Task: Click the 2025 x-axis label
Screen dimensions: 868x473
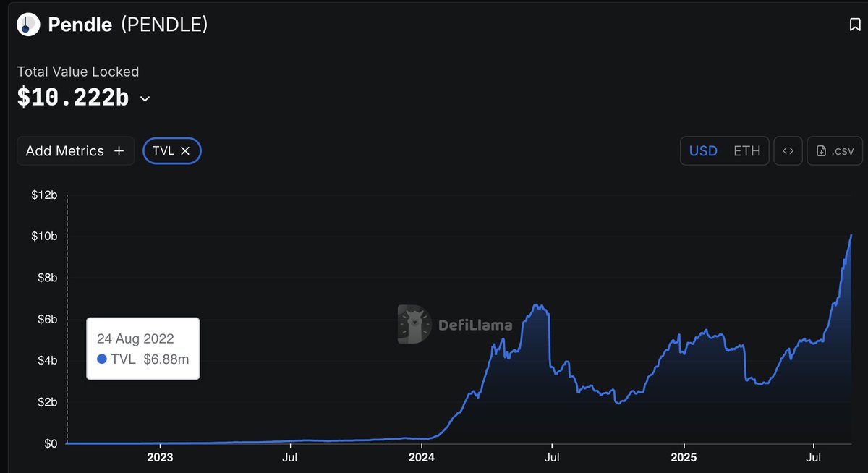Action: 684,457
